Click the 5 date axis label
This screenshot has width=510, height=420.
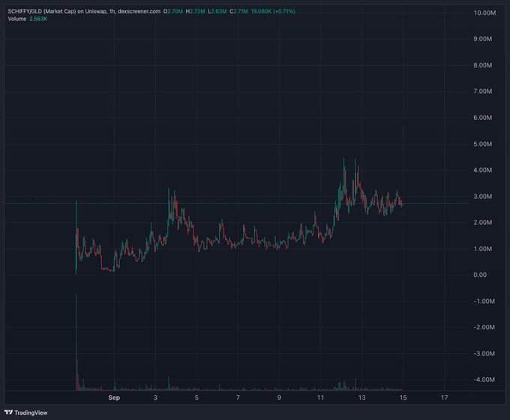tap(196, 397)
